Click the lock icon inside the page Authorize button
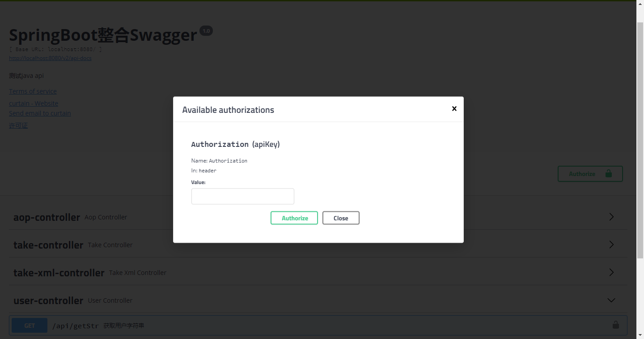This screenshot has width=644, height=339. 608,173
